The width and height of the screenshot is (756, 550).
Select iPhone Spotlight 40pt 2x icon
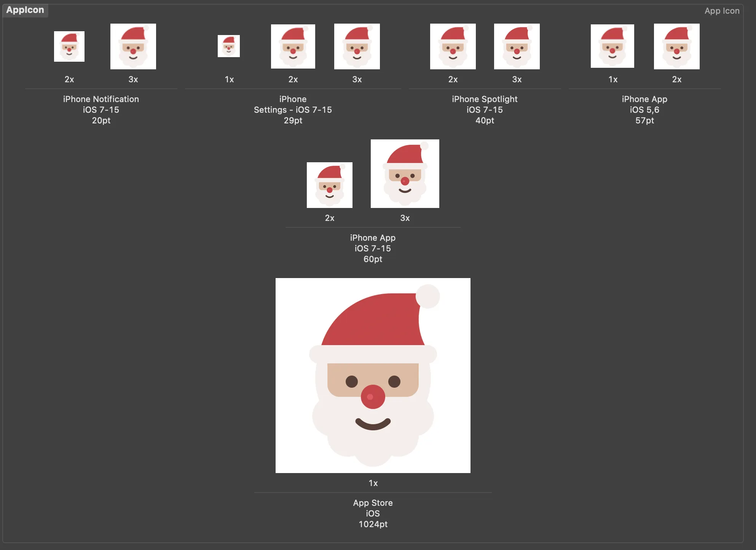[x=453, y=46]
